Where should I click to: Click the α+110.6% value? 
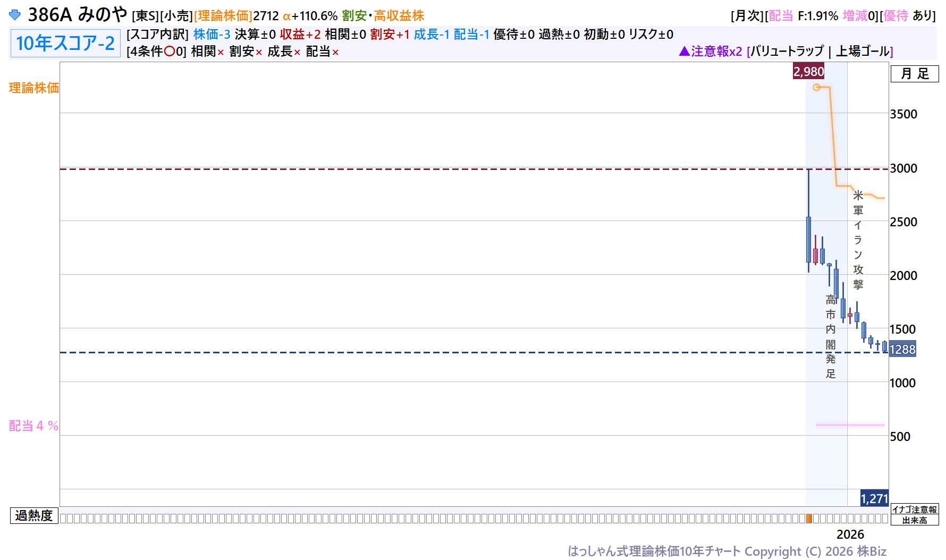[x=310, y=16]
